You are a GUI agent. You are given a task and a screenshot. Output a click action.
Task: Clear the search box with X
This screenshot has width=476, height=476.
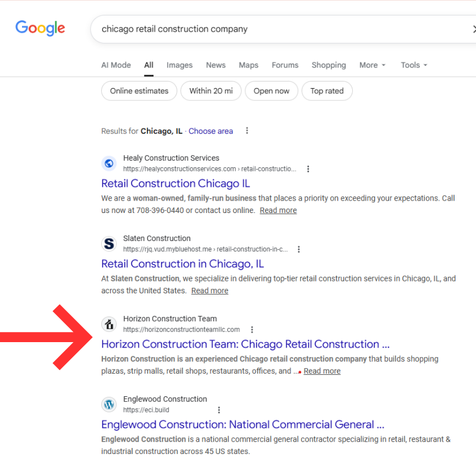tap(473, 29)
